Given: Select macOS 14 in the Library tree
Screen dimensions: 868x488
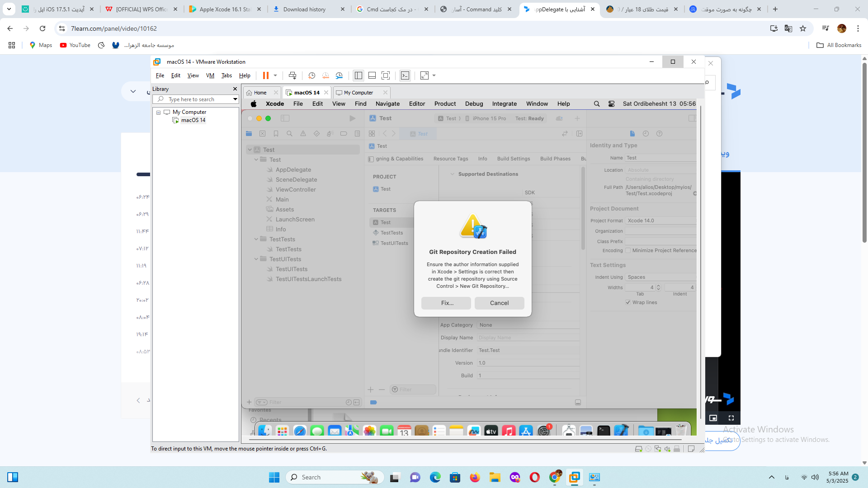Looking at the screenshot, I should click(x=193, y=120).
